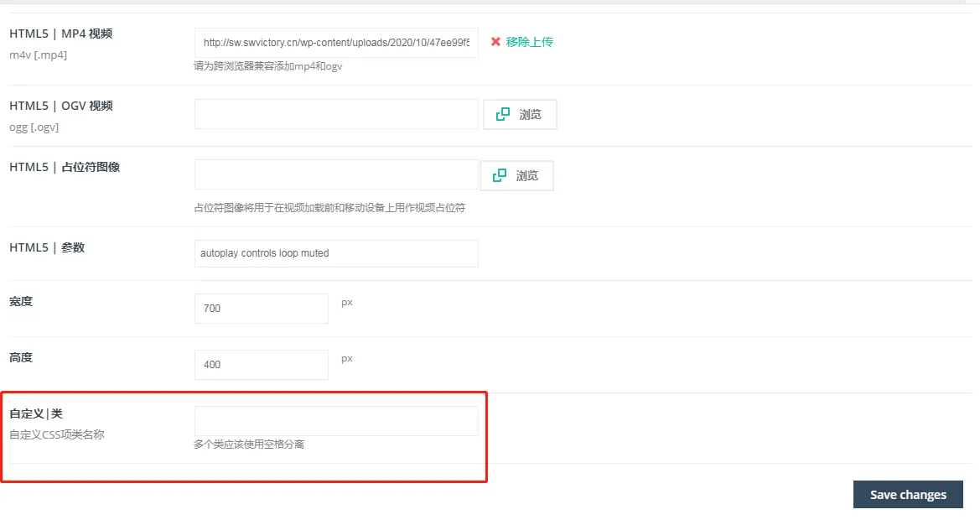Click the HTML5 | OGV 视频 label
This screenshot has width=980, height=525.
[x=60, y=106]
